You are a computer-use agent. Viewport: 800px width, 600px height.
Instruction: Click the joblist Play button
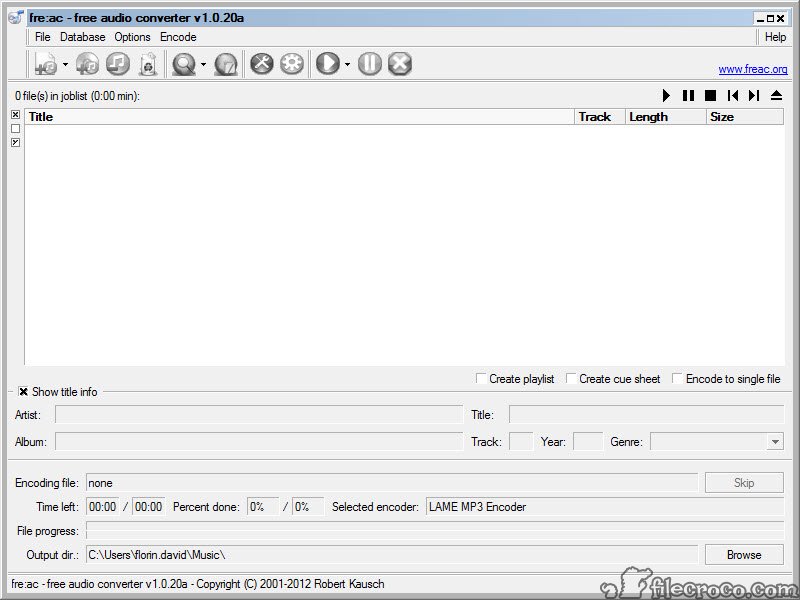coord(666,95)
